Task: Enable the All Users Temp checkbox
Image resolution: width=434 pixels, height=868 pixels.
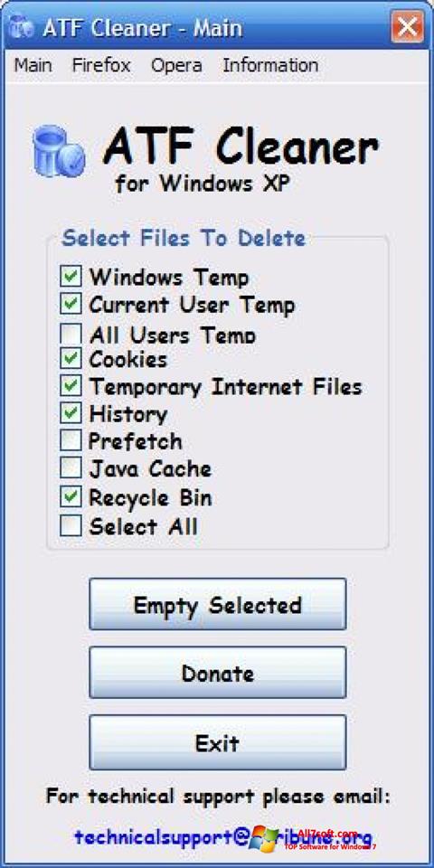Action: [71, 334]
